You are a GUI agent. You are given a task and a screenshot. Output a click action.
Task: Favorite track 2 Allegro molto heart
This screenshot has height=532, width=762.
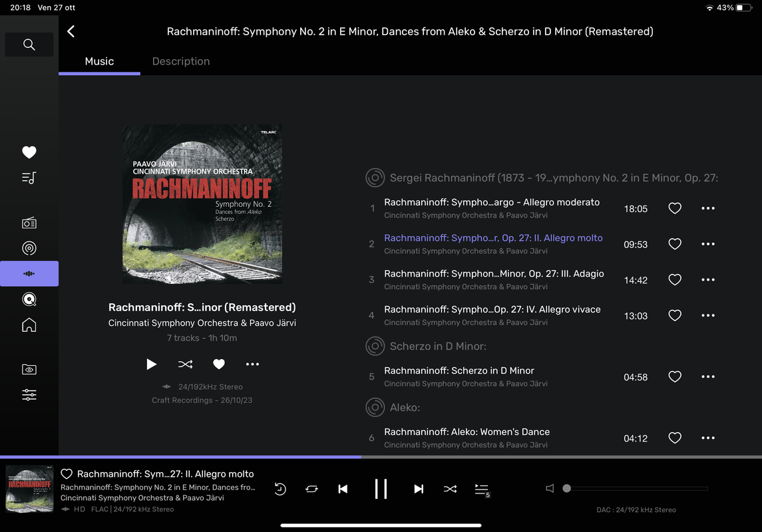coord(675,244)
